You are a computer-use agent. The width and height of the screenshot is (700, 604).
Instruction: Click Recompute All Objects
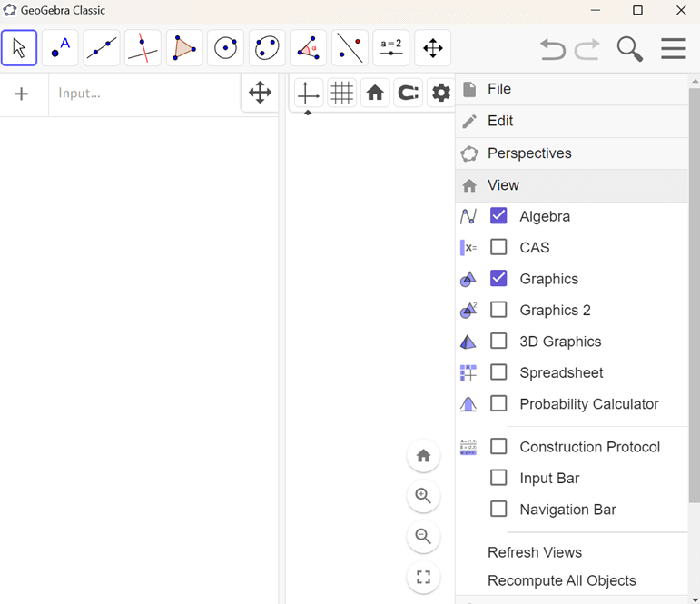[562, 580]
